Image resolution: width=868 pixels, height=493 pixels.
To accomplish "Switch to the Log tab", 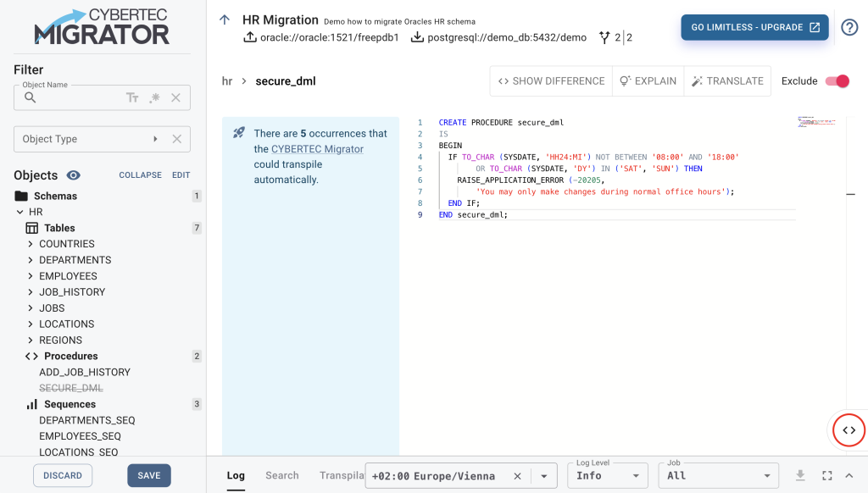I will tap(236, 475).
